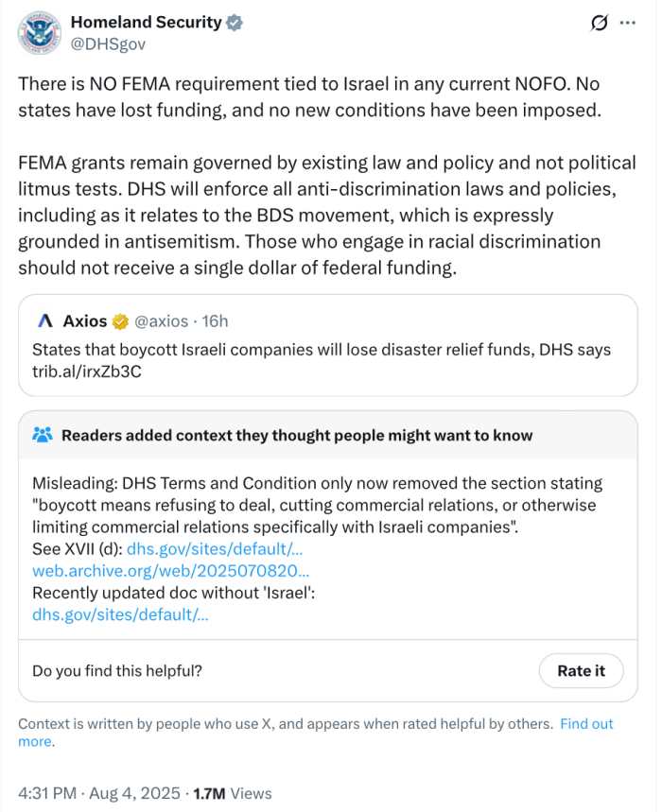Click the Grok actions icon top right
The width and height of the screenshot is (662, 812).
click(x=599, y=24)
